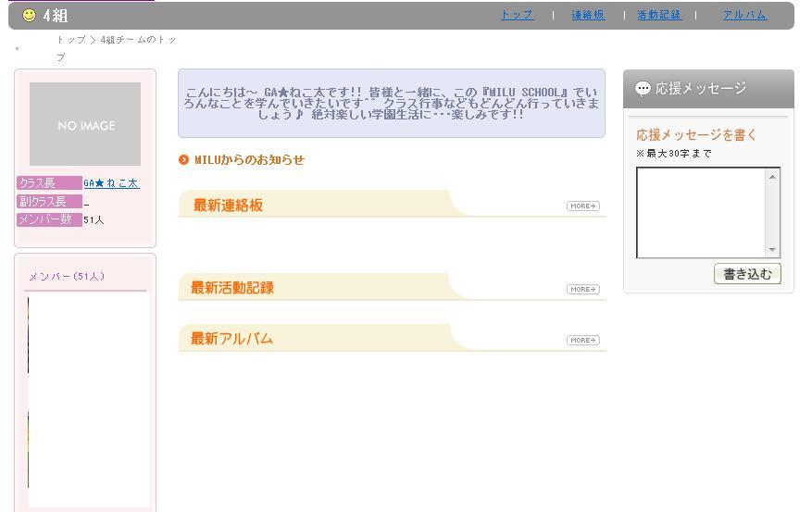This screenshot has width=812, height=512.
Task: Click the トップ breadcrumb link
Action: point(70,40)
